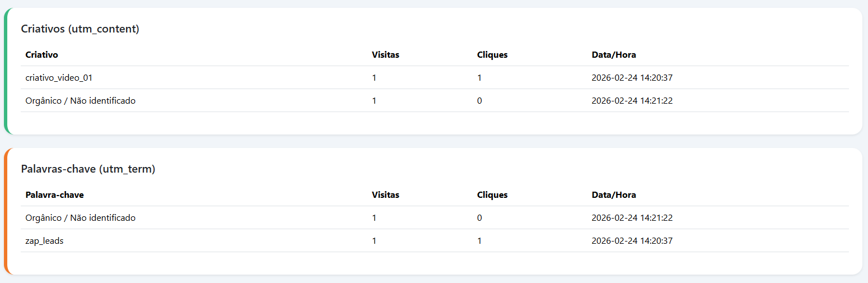The height and width of the screenshot is (283, 868).
Task: Select the zap_leads keyword entry
Action: [45, 241]
